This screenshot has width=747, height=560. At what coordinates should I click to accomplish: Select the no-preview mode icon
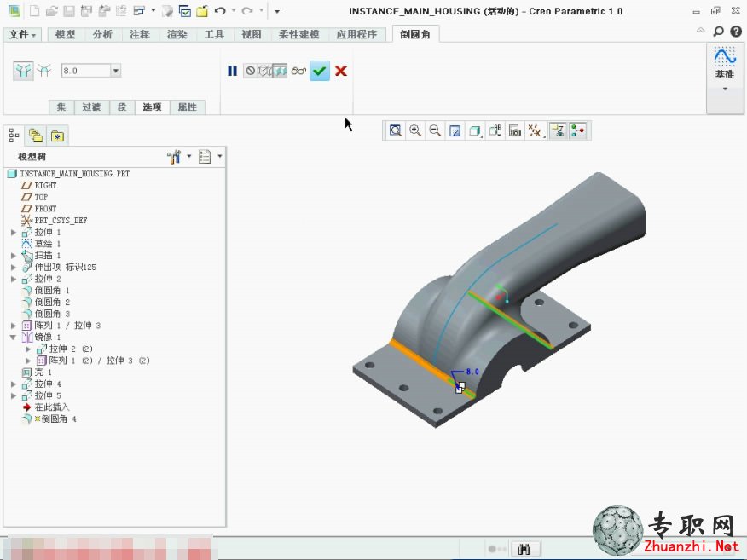tap(250, 71)
